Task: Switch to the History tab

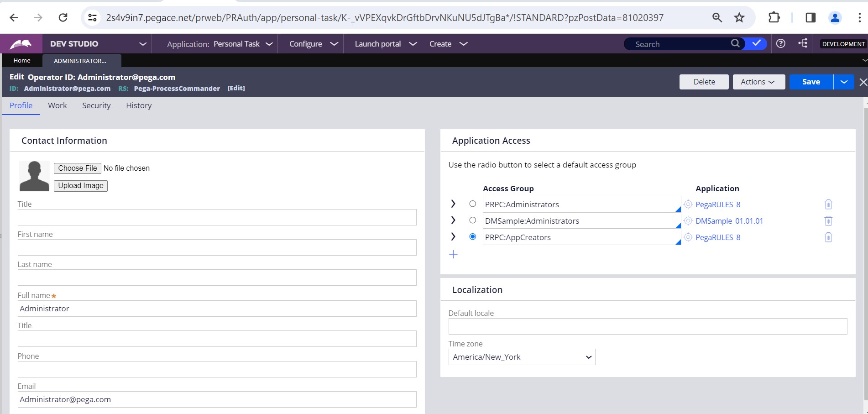Action: [139, 105]
